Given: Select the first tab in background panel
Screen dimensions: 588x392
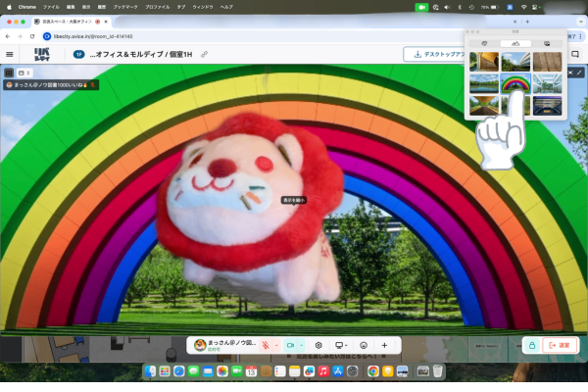Looking at the screenshot, I should point(484,43).
